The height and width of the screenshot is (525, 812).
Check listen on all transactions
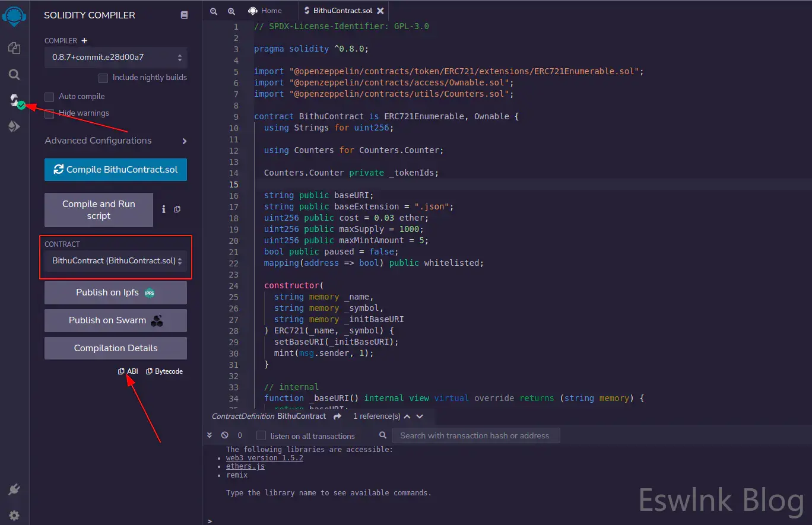click(261, 435)
